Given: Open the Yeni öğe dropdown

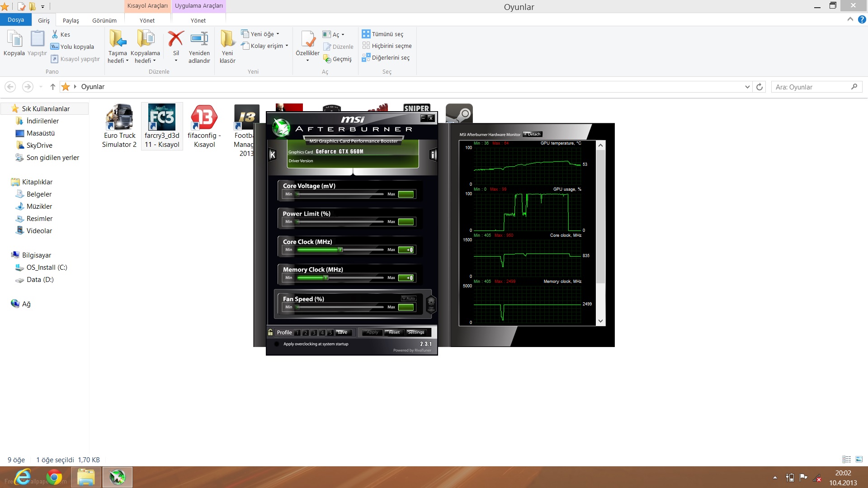Looking at the screenshot, I should [x=260, y=34].
